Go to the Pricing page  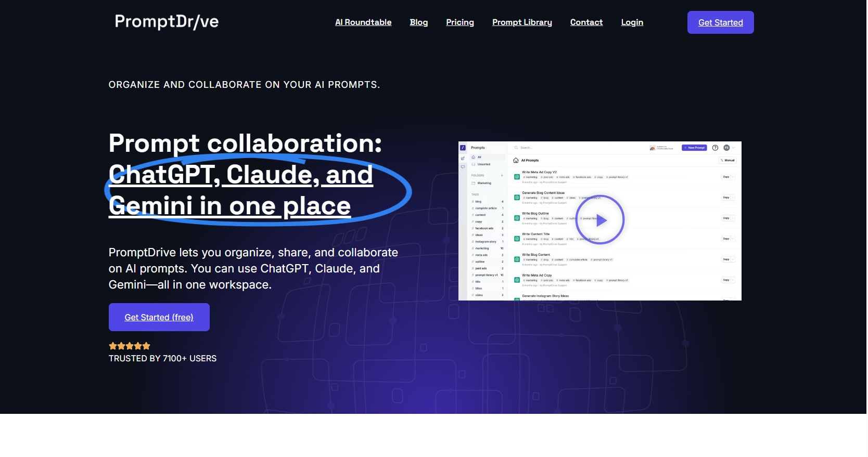pyautogui.click(x=460, y=22)
